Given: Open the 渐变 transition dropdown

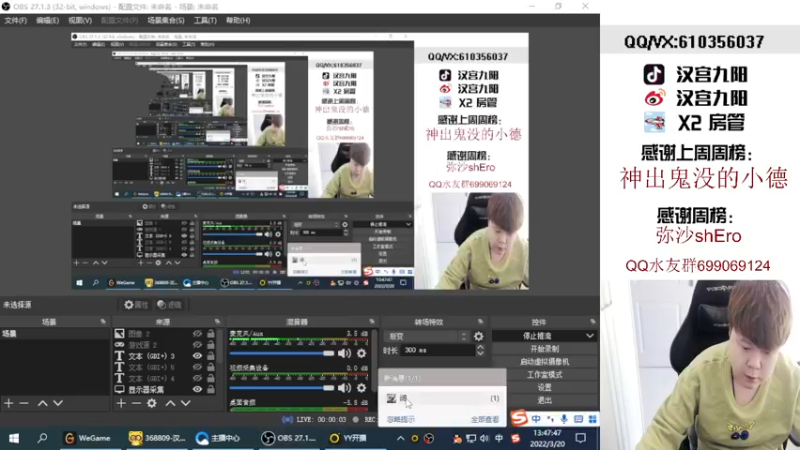Looking at the screenshot, I should (x=426, y=336).
